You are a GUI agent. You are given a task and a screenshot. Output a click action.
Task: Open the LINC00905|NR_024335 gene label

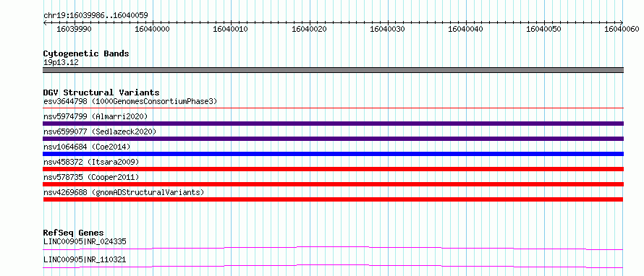85,241
